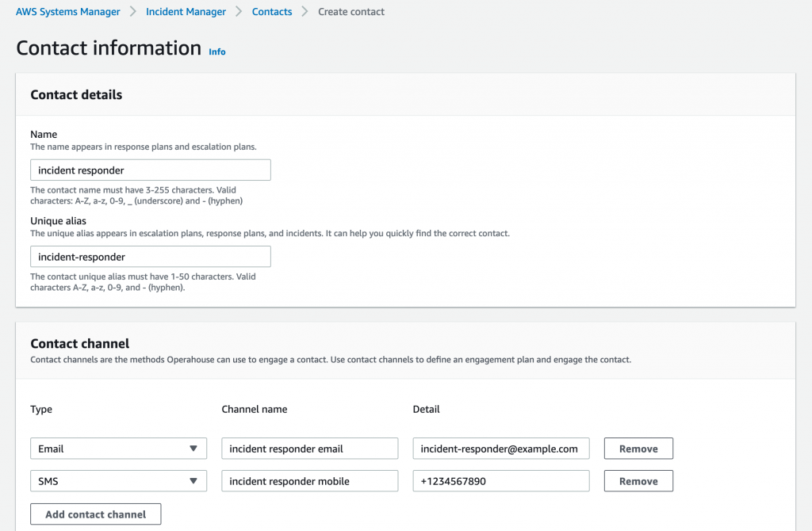Image resolution: width=812 pixels, height=531 pixels.
Task: Open AWS Systems Manager from the breadcrumb
Action: (67, 11)
